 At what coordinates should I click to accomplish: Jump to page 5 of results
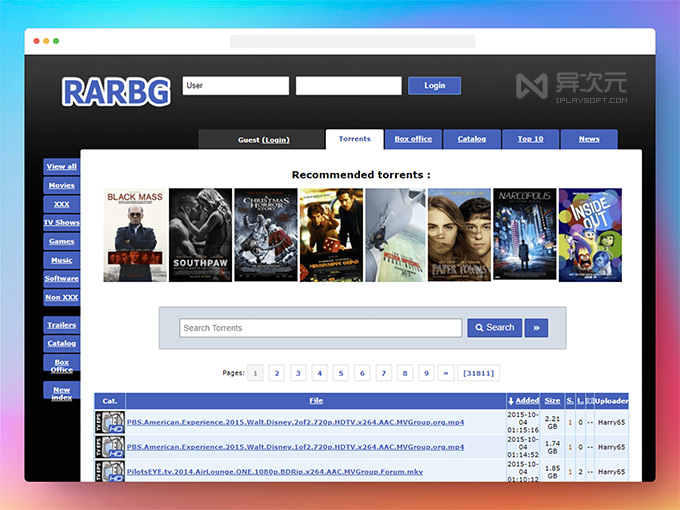click(341, 373)
